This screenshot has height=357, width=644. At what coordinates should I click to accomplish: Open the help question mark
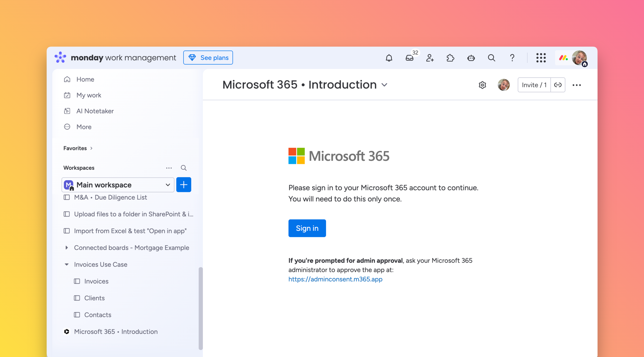pos(512,58)
